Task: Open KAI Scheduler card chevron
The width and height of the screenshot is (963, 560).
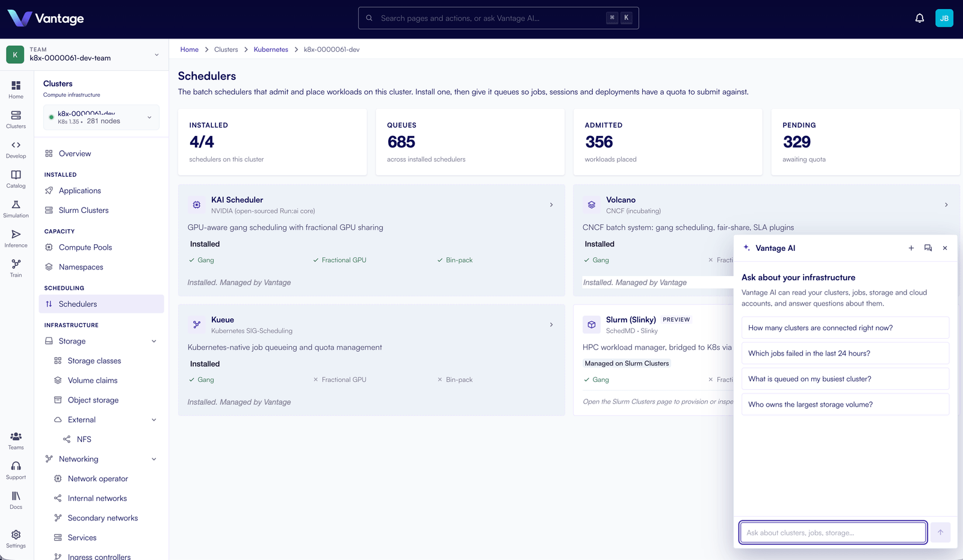Action: pos(551,205)
